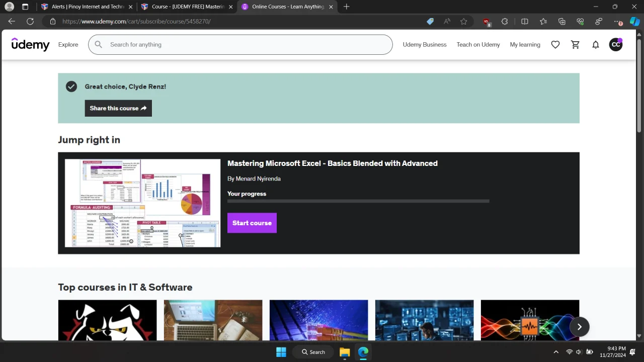This screenshot has height=362, width=644.
Task: Add page to favorites with star icon
Action: 464,22
